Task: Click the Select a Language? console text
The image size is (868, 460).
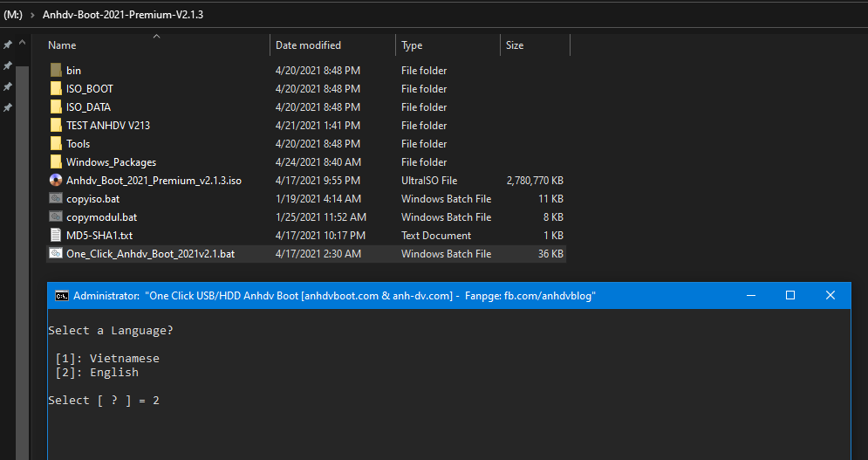Action: click(111, 330)
